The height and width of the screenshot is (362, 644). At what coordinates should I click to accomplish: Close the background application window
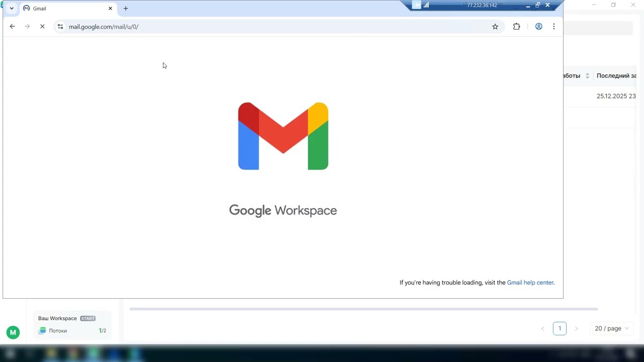point(633,5)
